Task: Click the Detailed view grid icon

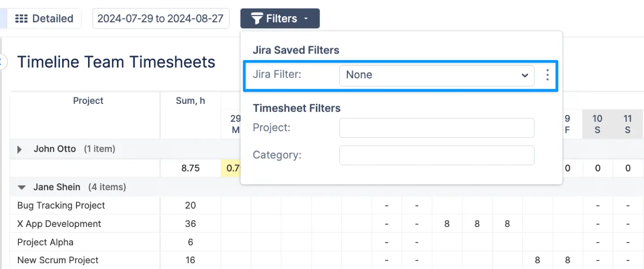Action: pyautogui.click(x=21, y=19)
